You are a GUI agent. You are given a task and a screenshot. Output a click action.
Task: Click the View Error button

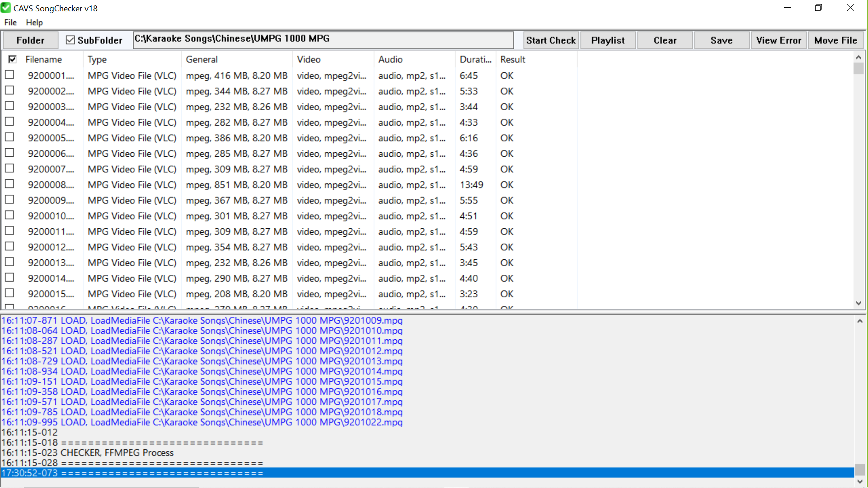[x=779, y=40]
